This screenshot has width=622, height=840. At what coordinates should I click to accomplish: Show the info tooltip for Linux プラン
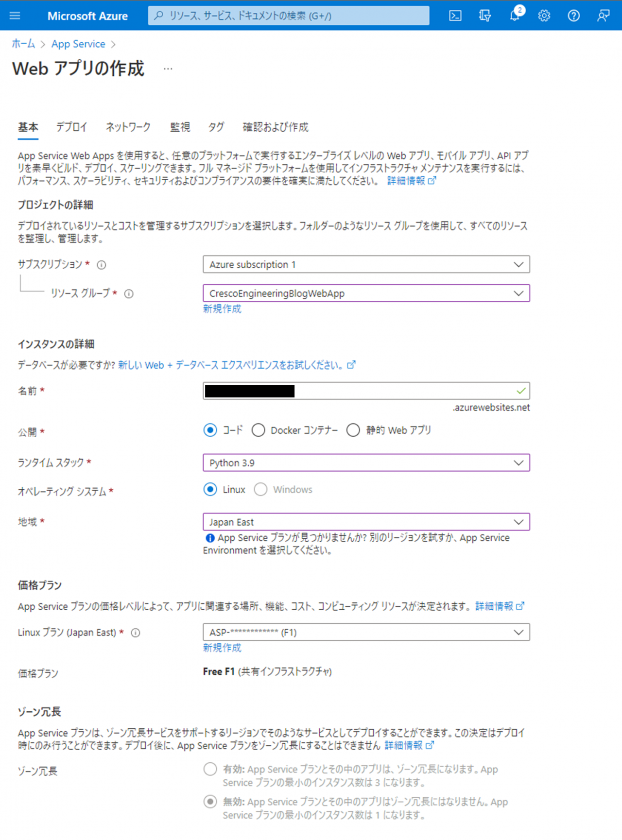pos(136,633)
